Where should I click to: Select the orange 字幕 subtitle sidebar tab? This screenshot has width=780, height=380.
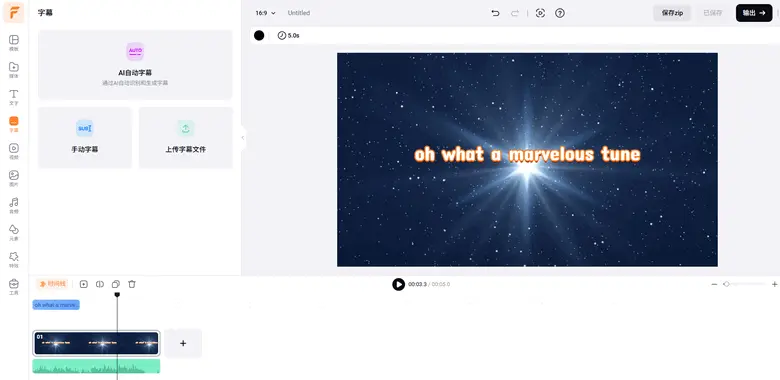click(14, 124)
